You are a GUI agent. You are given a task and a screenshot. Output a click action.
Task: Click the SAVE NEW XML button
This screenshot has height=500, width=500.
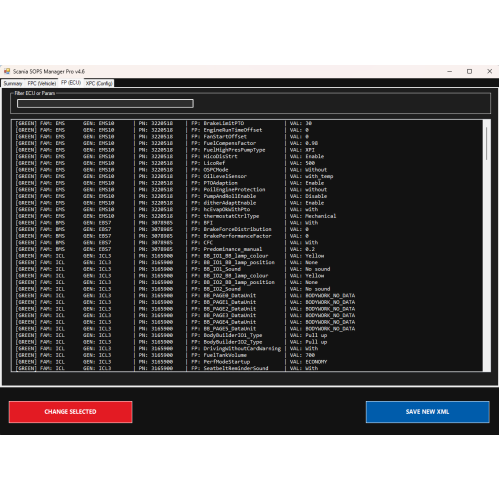(427, 412)
